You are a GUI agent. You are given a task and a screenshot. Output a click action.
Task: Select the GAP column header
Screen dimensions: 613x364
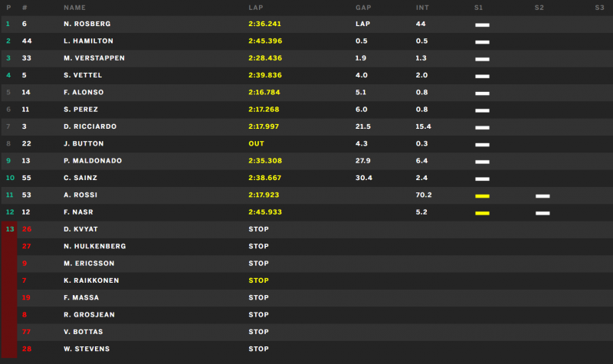coord(363,8)
